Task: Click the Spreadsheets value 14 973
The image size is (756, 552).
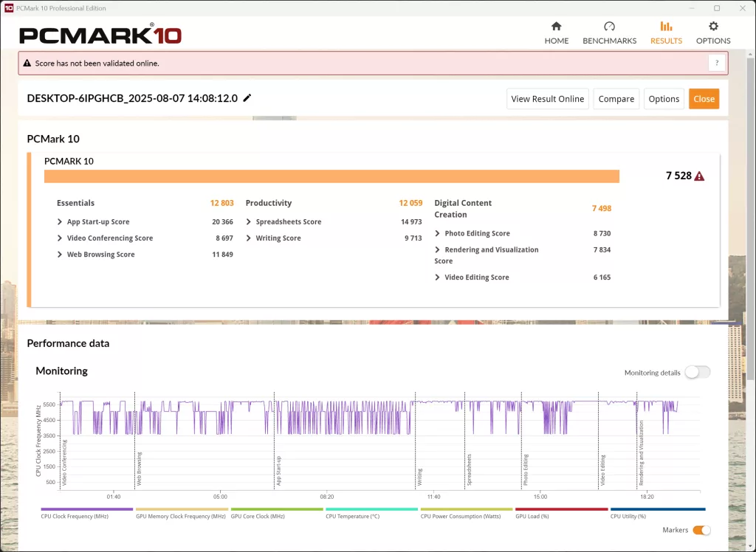Action: click(x=411, y=222)
